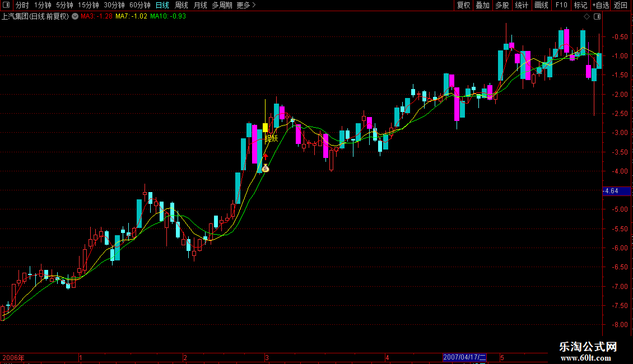Click the 2006年 year label on the time axis
633x364 pixels.
tap(13, 357)
